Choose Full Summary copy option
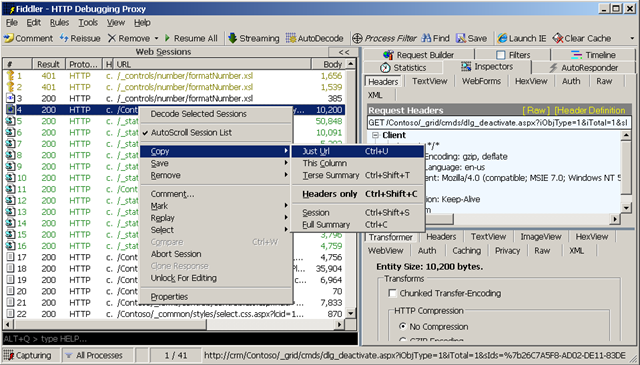Screen dimensions: 640x365 [x=358, y=225]
